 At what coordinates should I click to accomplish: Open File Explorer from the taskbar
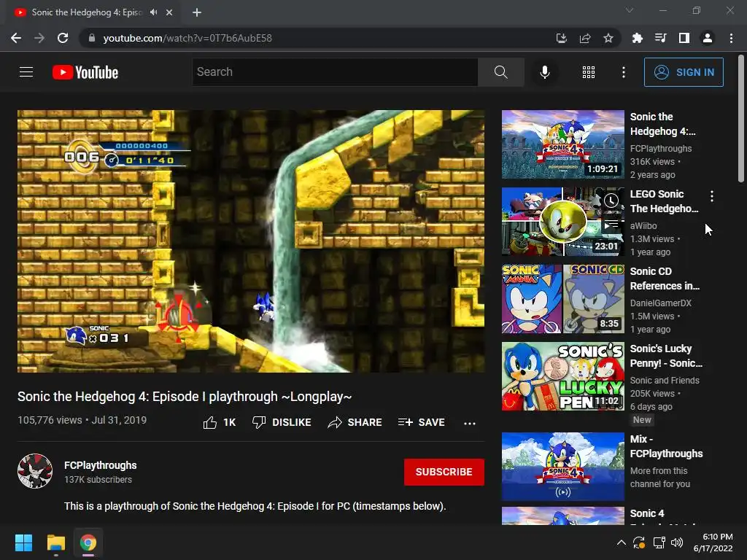55,542
